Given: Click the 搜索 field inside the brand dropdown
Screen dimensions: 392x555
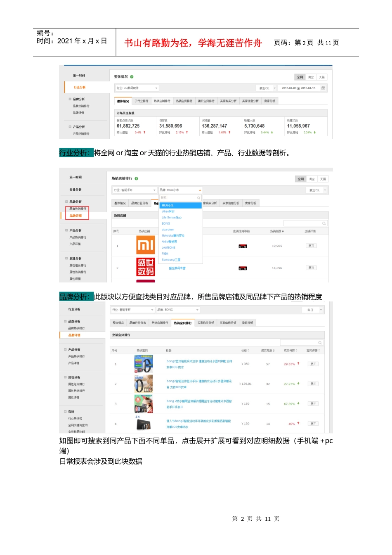Looking at the screenshot, I should [x=180, y=198].
